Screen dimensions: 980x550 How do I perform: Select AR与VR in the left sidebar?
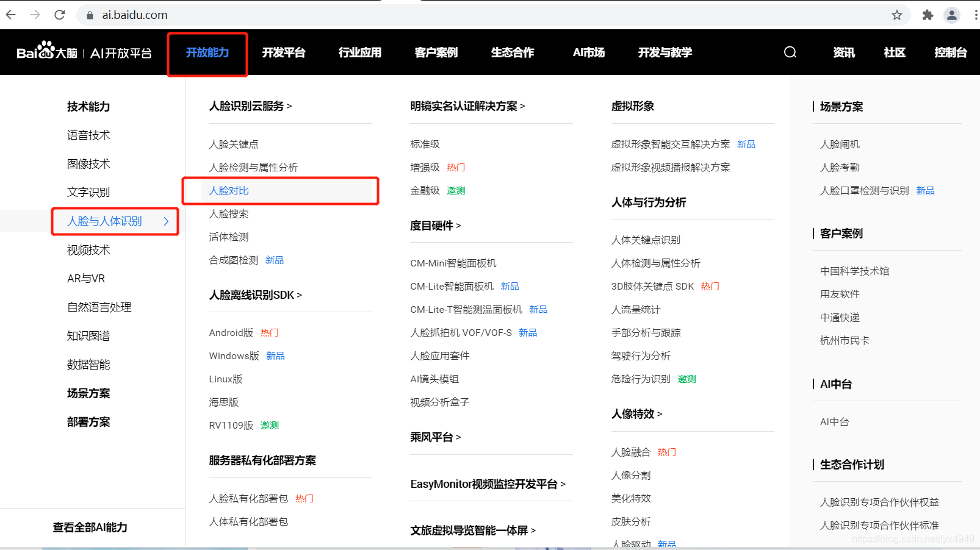86,279
